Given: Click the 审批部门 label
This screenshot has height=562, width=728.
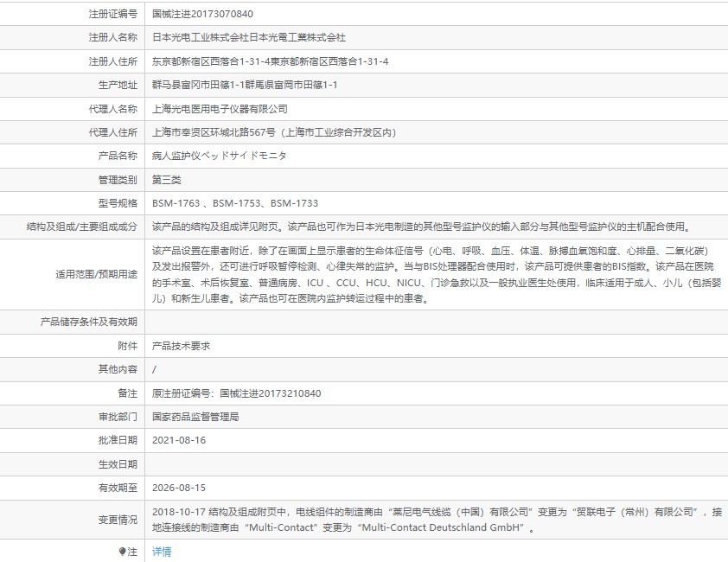Looking at the screenshot, I should 118,417.
